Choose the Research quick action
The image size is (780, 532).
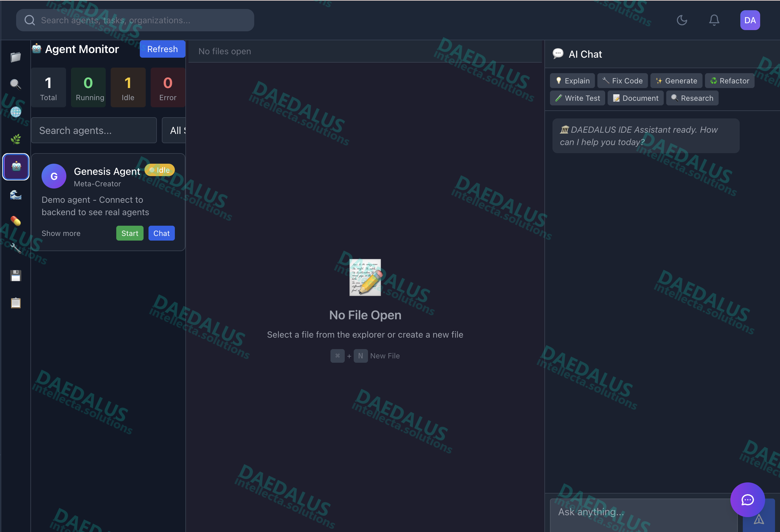pos(692,98)
